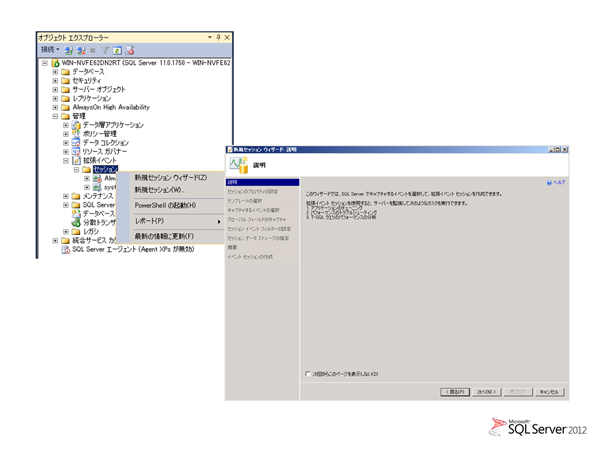
Task: Select the highlighted セッション tree item
Action: [106, 169]
